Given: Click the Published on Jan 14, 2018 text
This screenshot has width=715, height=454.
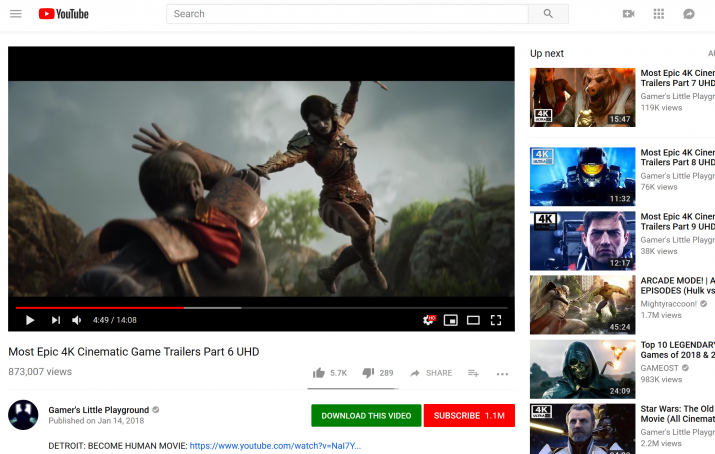Looking at the screenshot, I should (x=96, y=421).
